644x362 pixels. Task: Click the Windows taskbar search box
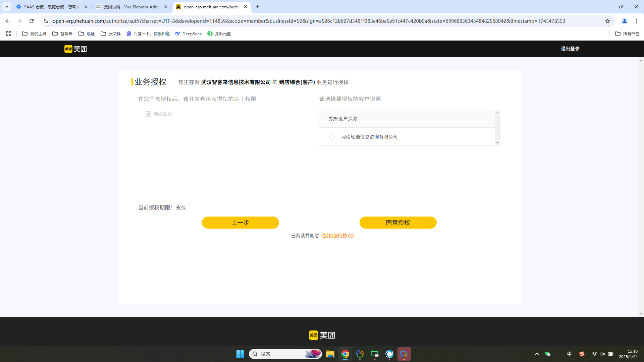click(x=285, y=354)
